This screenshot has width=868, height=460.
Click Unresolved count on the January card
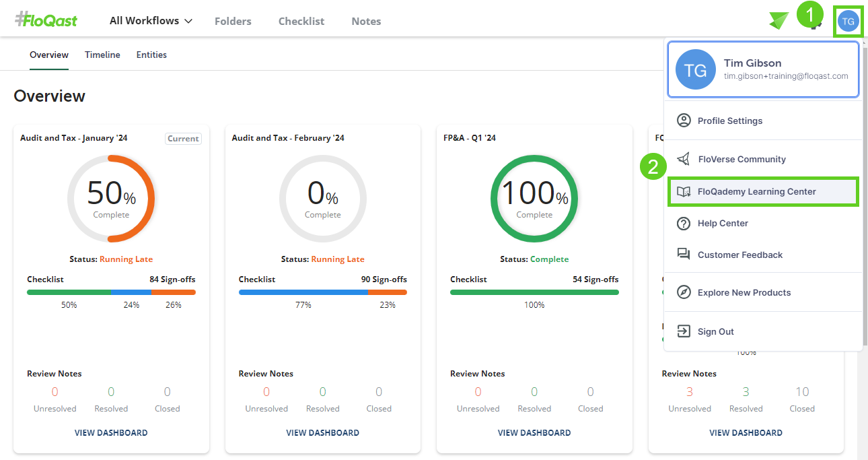click(x=55, y=392)
